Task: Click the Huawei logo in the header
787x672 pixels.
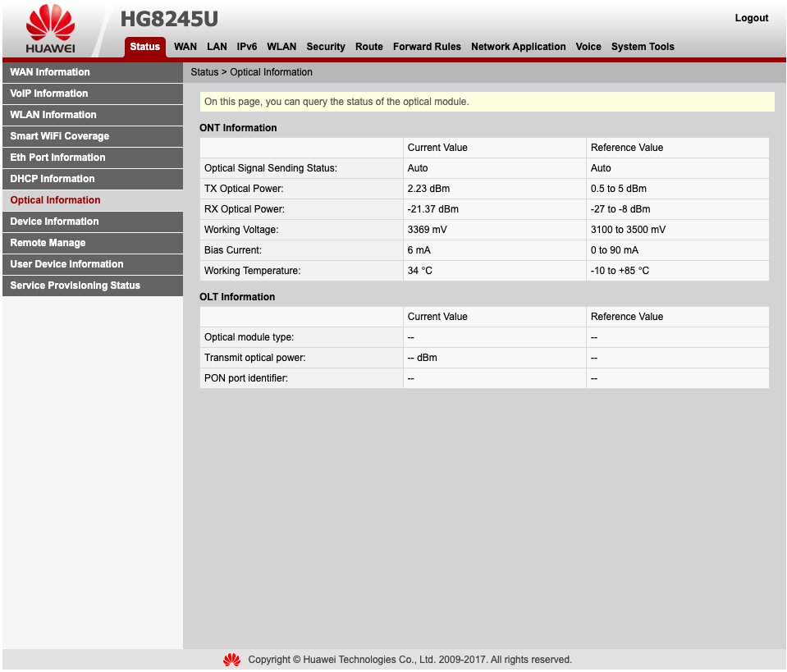Action: 50,29
